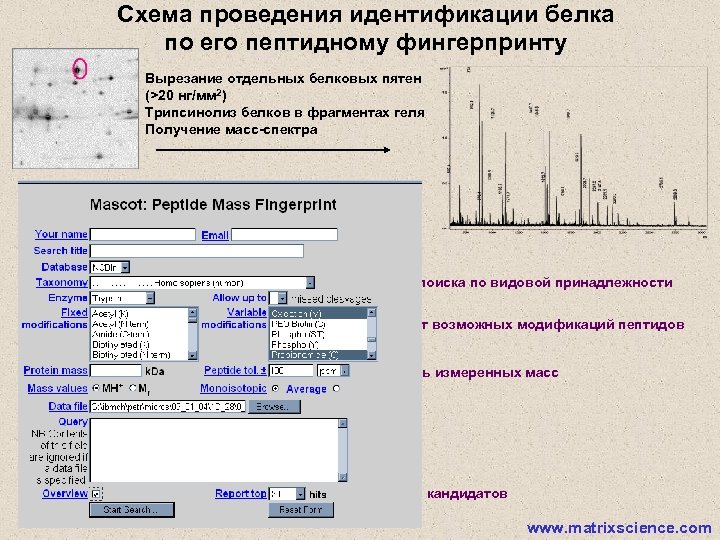Click the Reset Form button
Viewport: 720px width, 540px height.
point(301,510)
